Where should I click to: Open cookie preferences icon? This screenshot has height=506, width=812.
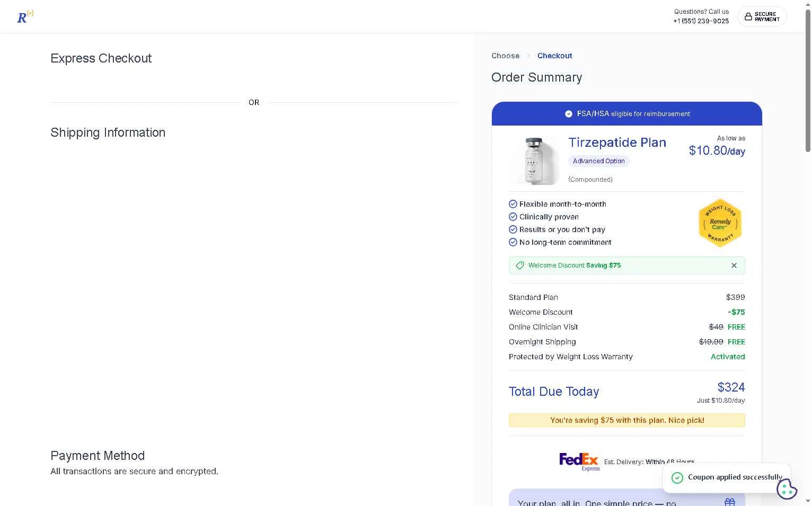point(787,489)
